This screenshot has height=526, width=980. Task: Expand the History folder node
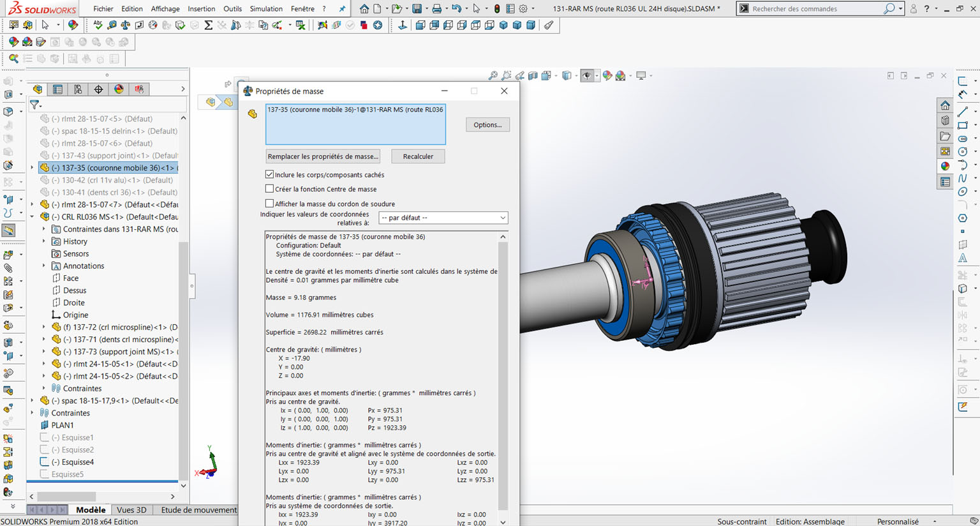(x=44, y=241)
